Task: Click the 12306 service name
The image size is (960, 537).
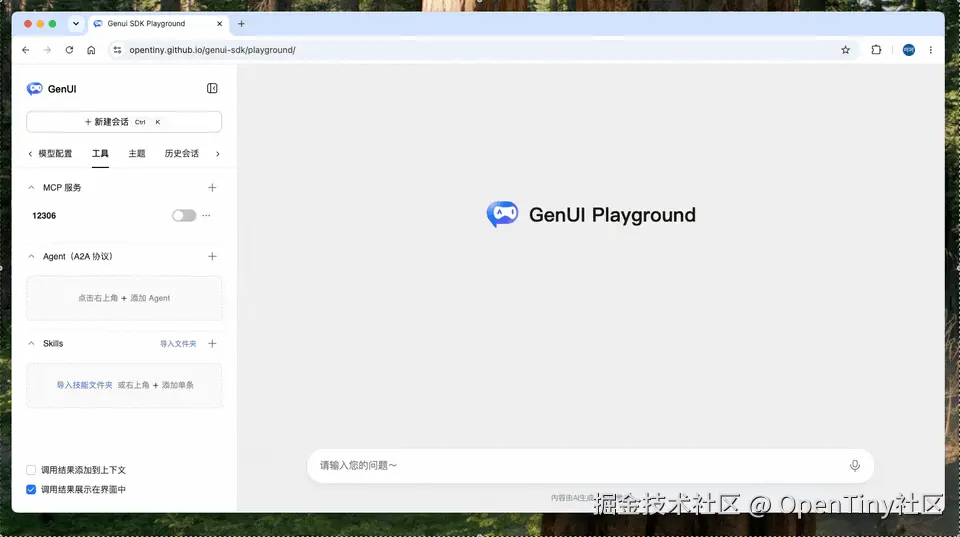Action: pyautogui.click(x=44, y=216)
